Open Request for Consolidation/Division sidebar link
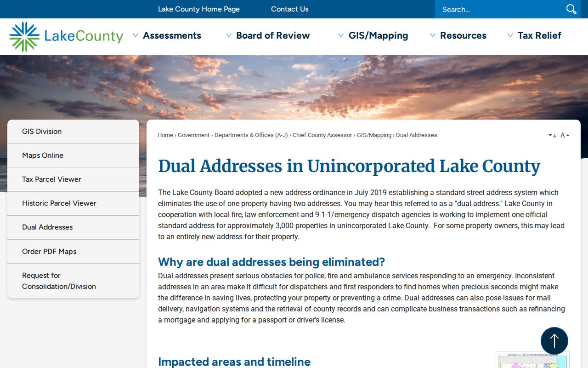 coord(73,281)
